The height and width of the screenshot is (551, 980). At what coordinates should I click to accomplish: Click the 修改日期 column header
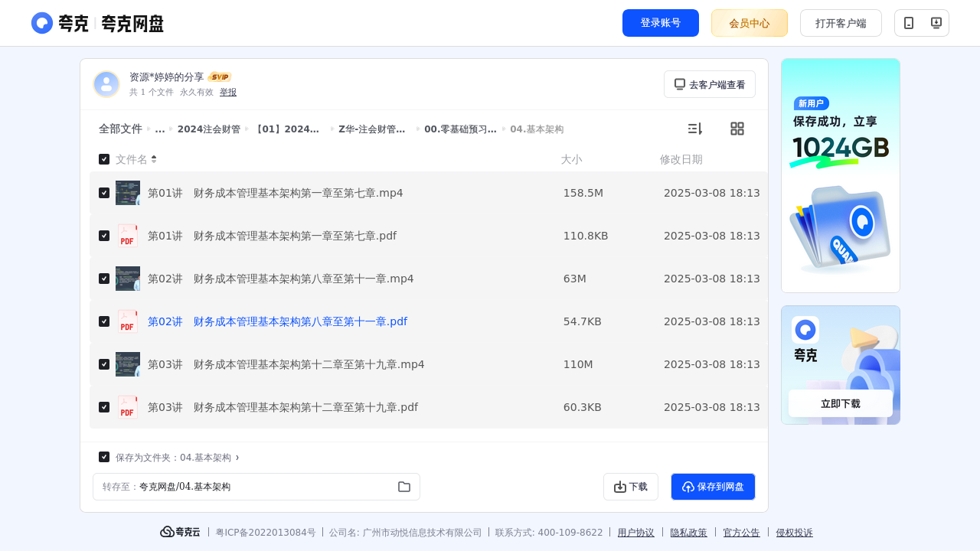tap(681, 159)
